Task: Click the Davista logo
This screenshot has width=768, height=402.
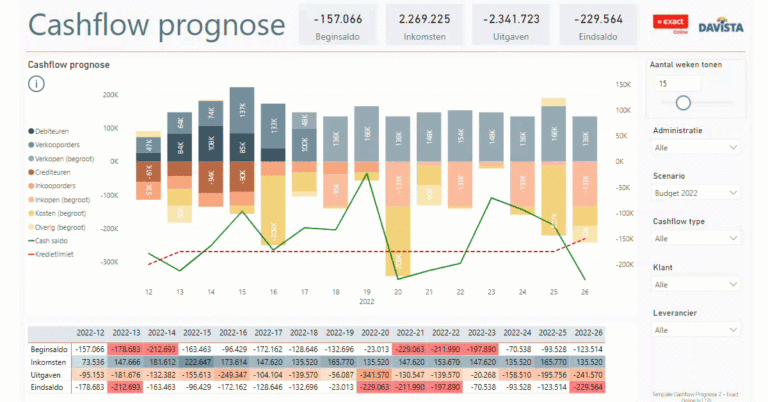Action: (721, 25)
